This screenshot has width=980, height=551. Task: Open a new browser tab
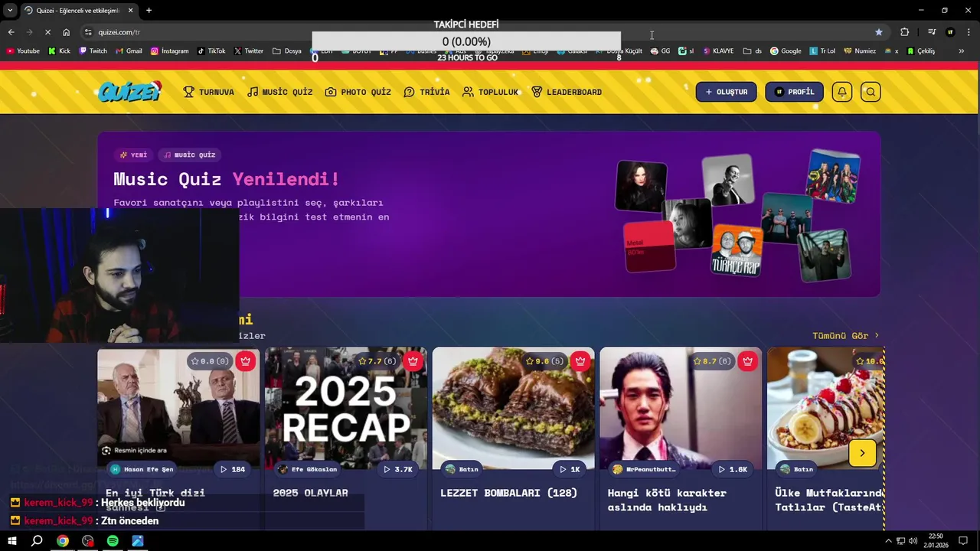click(x=149, y=10)
